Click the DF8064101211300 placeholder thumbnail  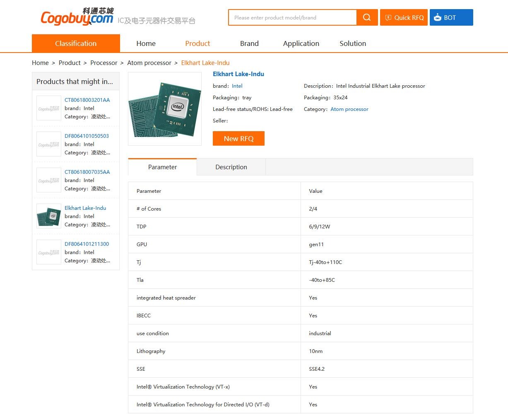49,252
